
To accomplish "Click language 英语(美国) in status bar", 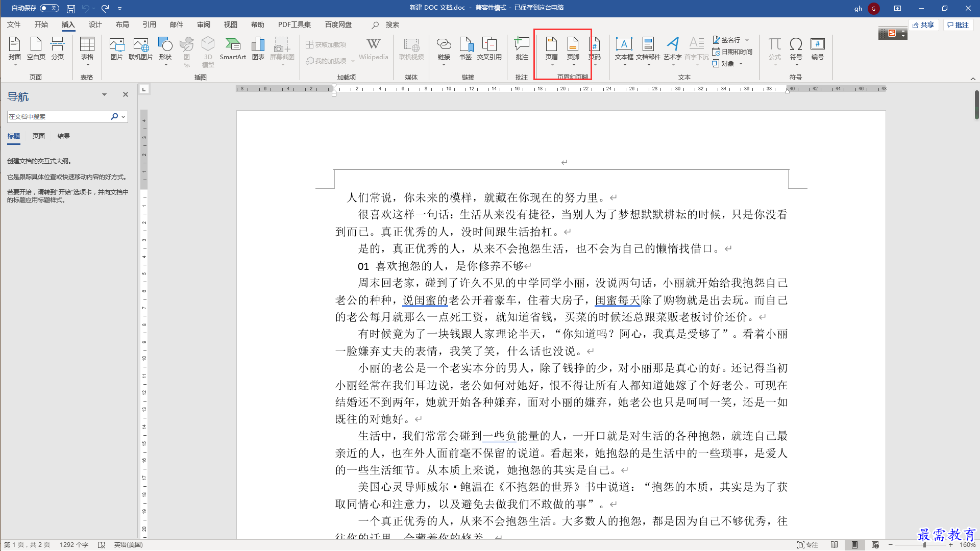I will pyautogui.click(x=129, y=545).
